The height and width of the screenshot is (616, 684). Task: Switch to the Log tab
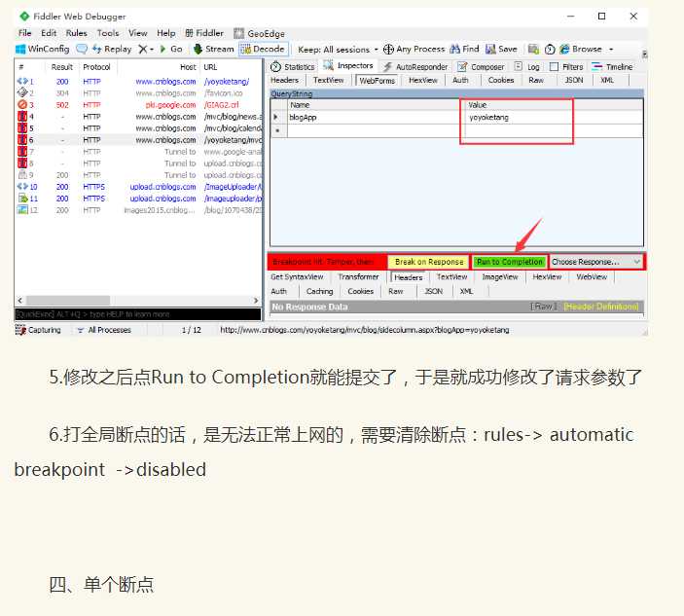pos(527,67)
